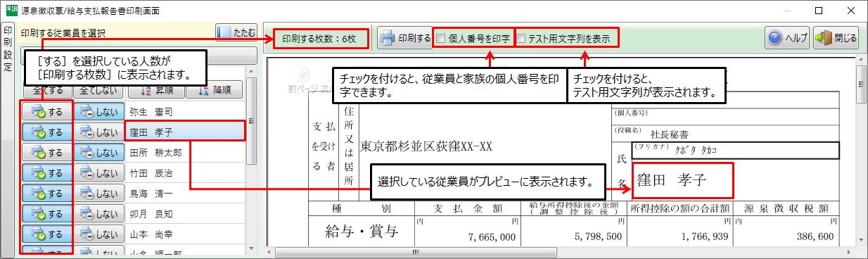
Task: Click the preview vertical scrollbar down arrow
Action: coord(861,240)
